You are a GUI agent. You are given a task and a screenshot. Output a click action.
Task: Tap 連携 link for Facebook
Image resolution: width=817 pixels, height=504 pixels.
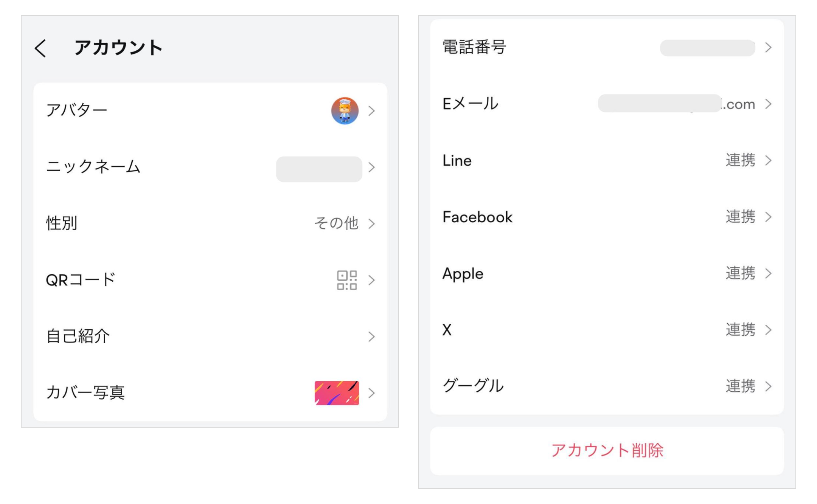[740, 217]
